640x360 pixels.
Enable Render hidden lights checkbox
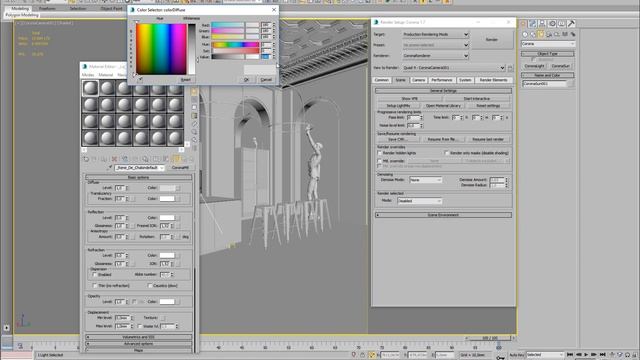tap(380, 153)
